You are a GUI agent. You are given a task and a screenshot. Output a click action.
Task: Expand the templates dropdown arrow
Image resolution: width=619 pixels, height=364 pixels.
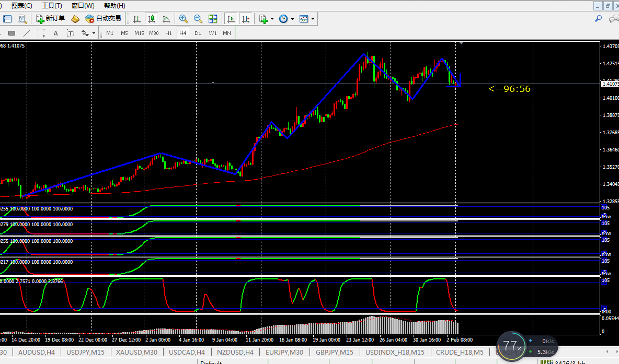[x=313, y=19]
